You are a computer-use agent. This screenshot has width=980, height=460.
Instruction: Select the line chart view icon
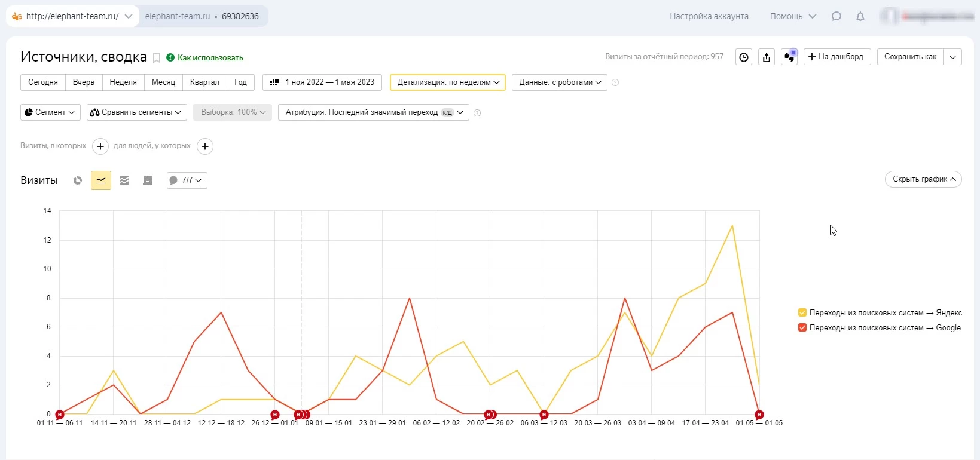pos(101,180)
